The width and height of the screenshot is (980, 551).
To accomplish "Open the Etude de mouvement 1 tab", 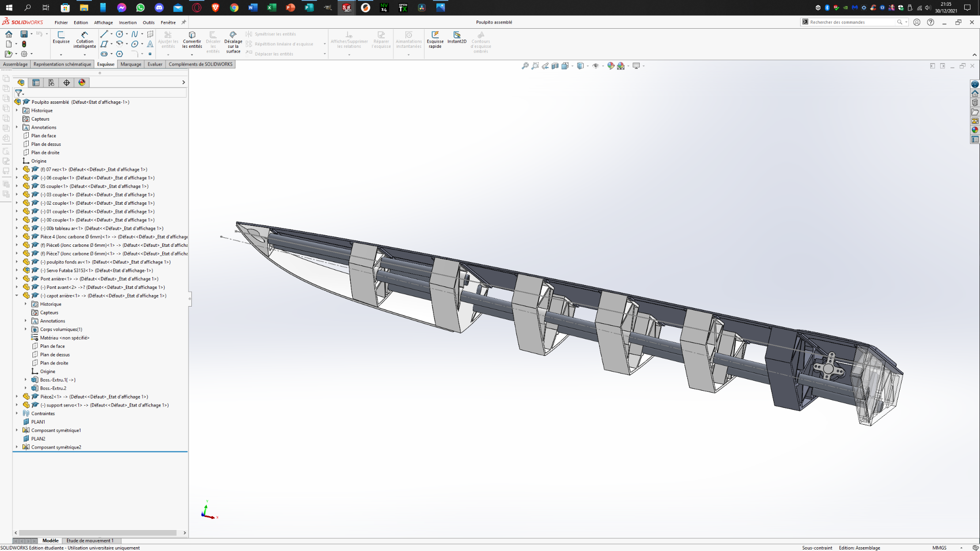I will pos(90,540).
